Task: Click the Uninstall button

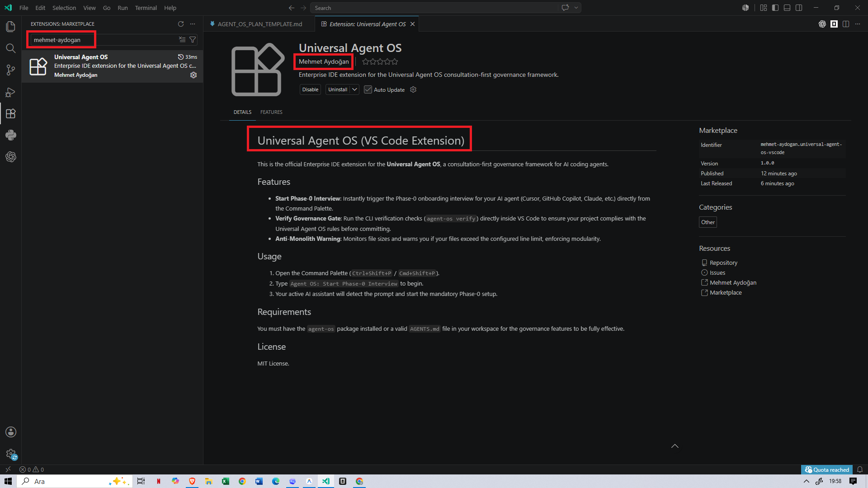Action: [x=338, y=89]
